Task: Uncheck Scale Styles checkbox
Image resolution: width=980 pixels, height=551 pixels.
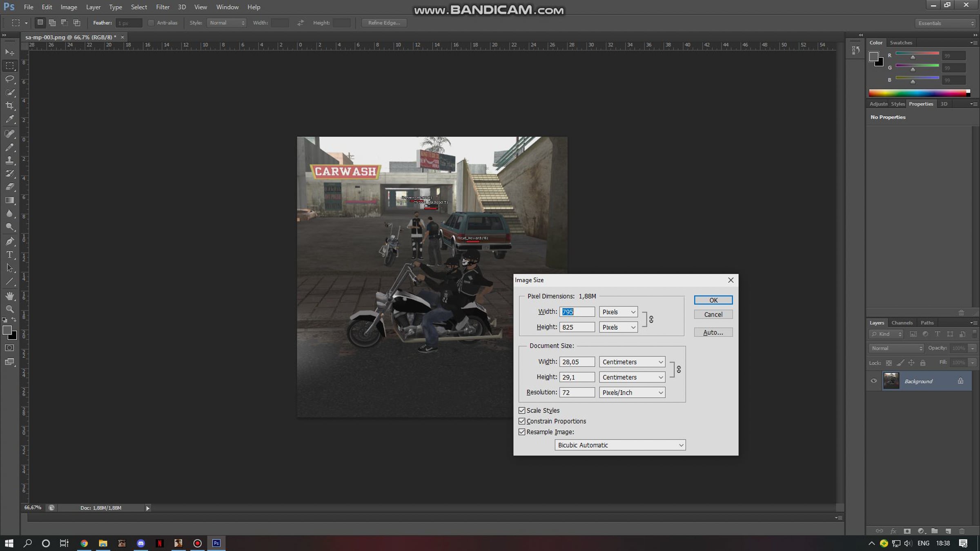Action: (522, 410)
